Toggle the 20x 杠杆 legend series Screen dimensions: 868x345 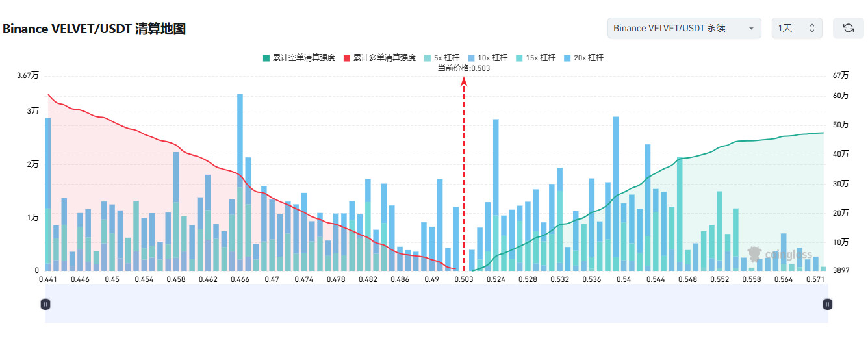[x=583, y=58]
